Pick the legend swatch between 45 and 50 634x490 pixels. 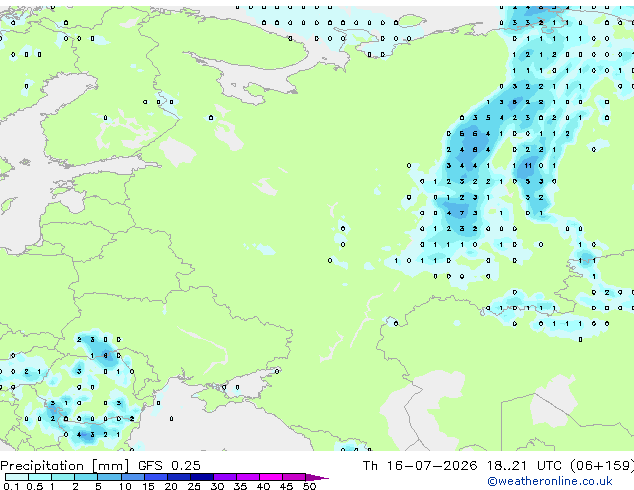(294, 477)
